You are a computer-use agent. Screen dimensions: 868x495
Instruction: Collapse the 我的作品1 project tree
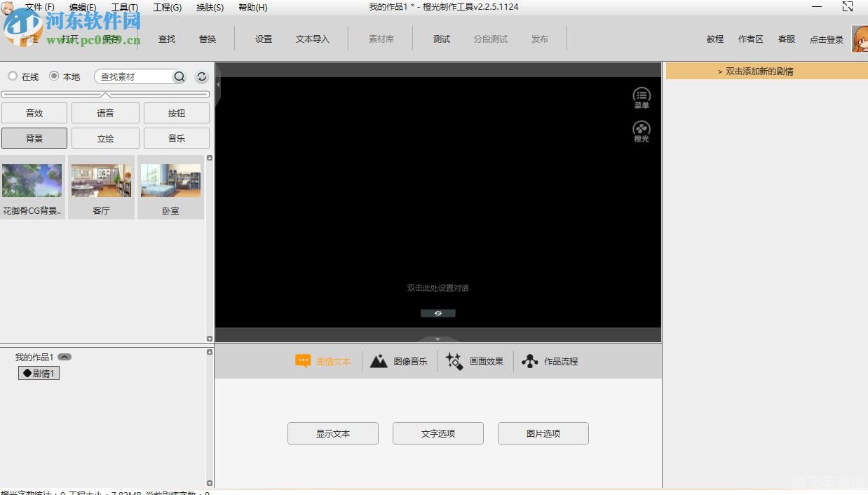click(x=65, y=356)
